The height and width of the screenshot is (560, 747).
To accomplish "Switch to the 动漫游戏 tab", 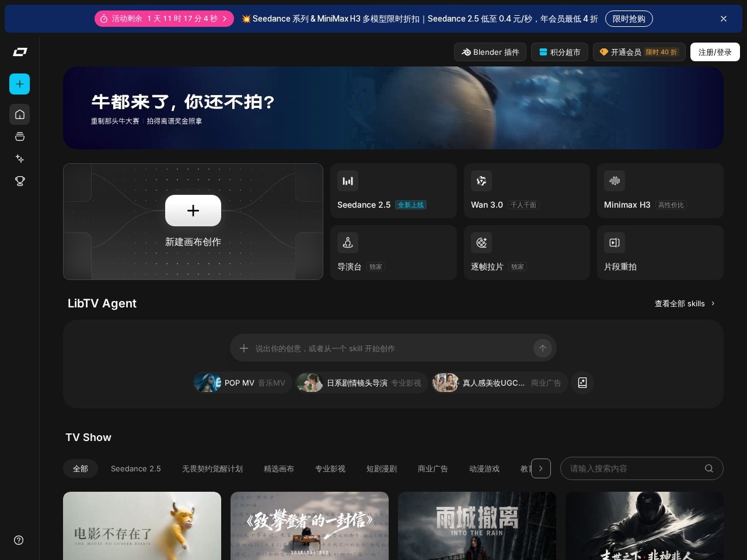I will coord(484,468).
